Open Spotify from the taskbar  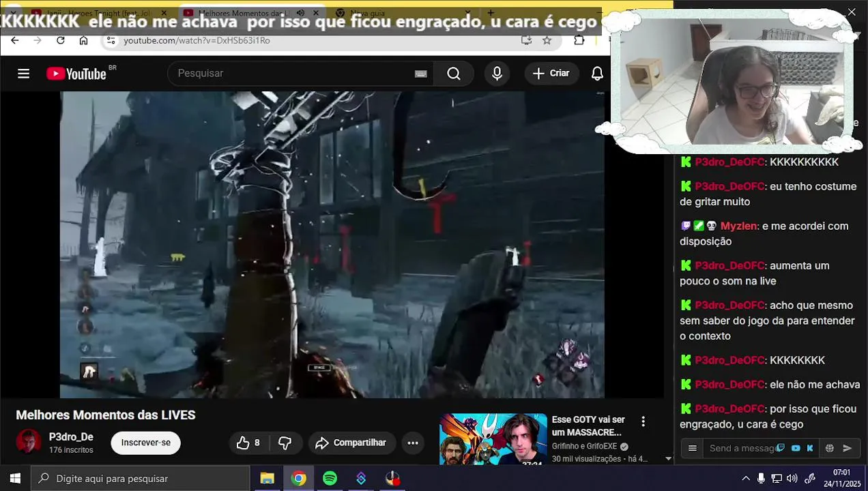coord(330,479)
